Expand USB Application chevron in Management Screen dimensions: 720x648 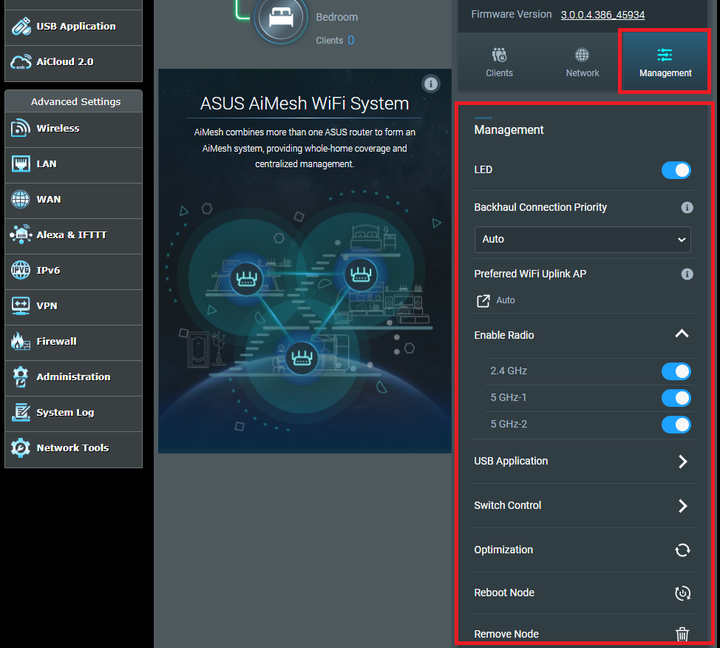[683, 461]
